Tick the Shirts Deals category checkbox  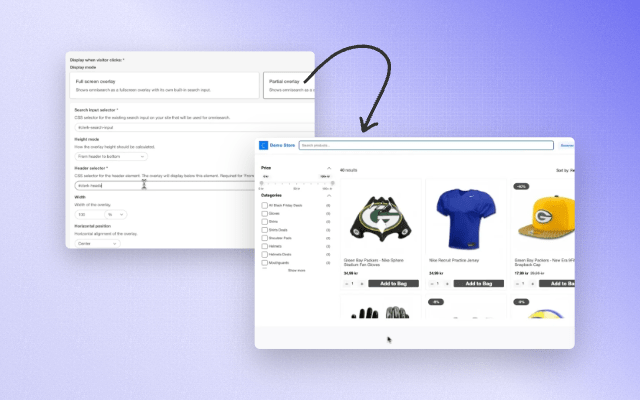coord(264,230)
